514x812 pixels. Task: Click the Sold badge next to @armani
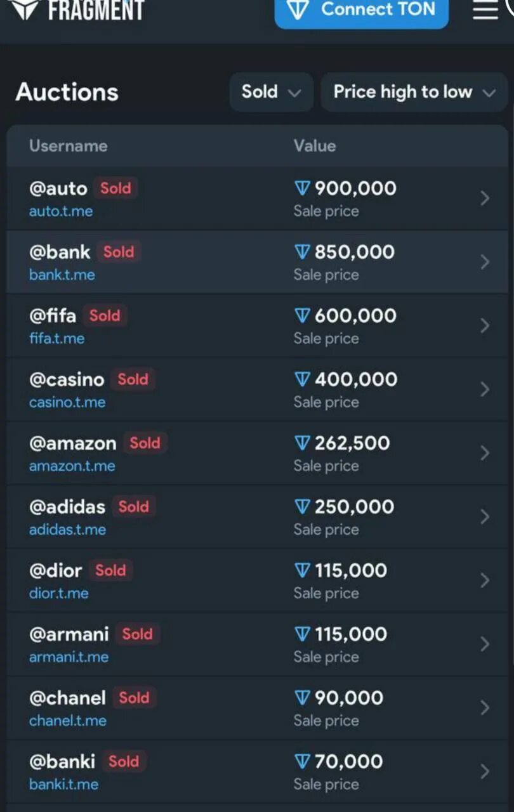(x=137, y=634)
